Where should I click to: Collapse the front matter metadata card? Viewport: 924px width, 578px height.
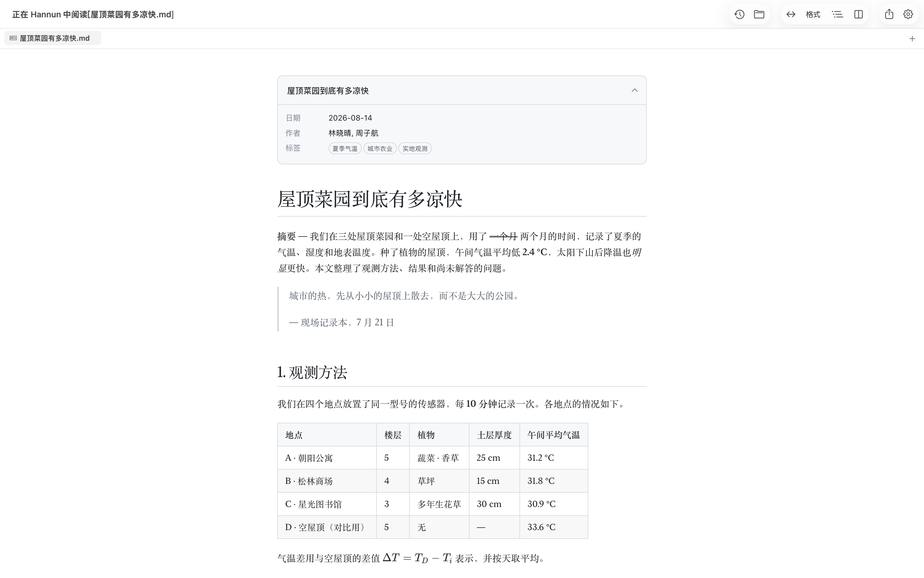(x=635, y=90)
